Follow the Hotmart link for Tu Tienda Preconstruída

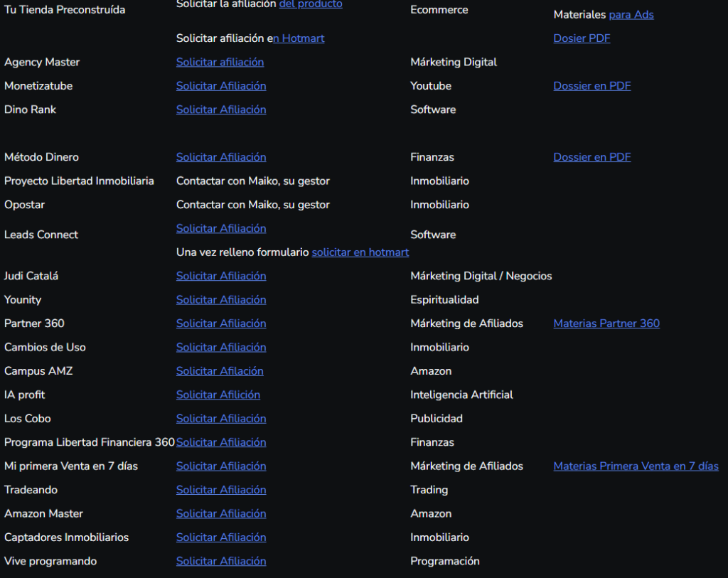299,38
